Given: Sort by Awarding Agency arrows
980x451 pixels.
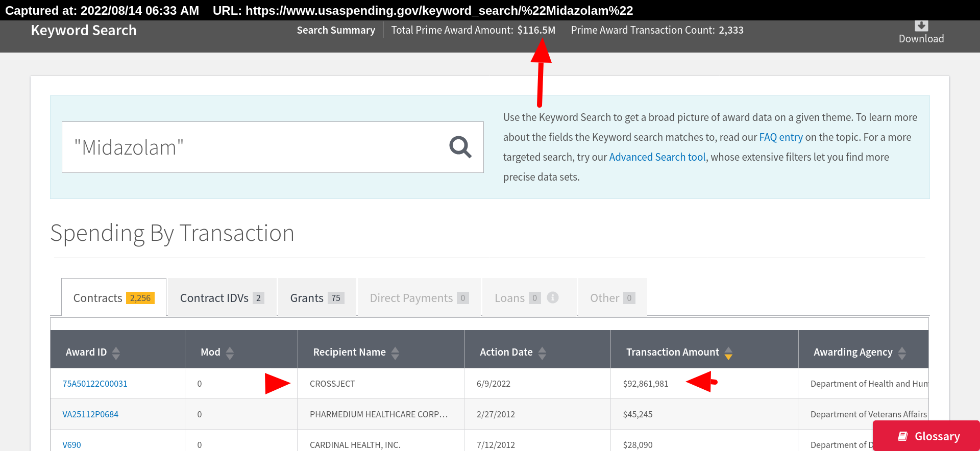Looking at the screenshot, I should pyautogui.click(x=902, y=353).
